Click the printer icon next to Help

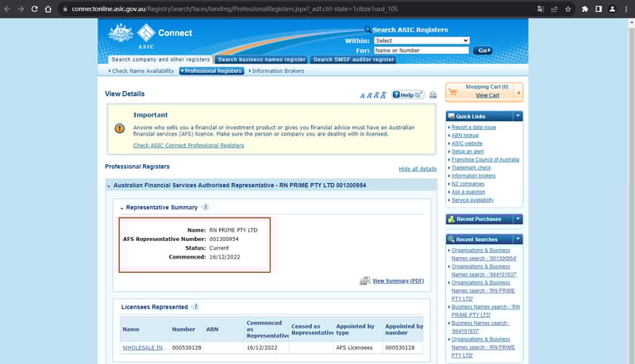tap(433, 95)
